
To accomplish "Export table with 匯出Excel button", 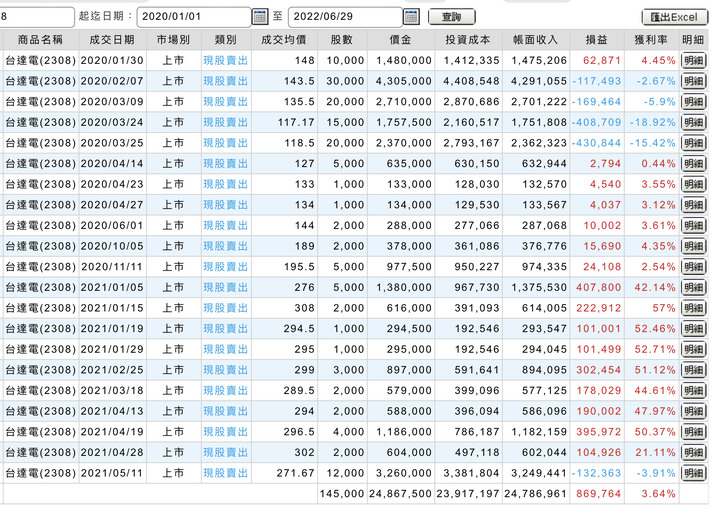I will [674, 17].
